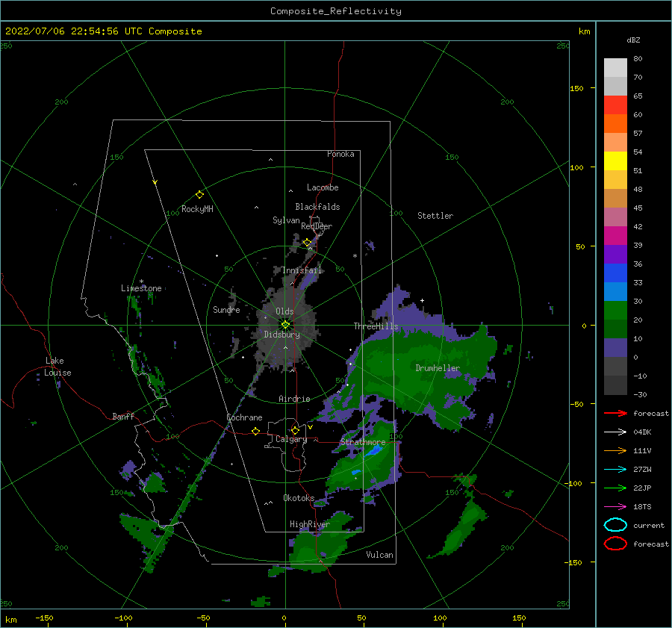The image size is (672, 628).
Task: Click the Limestone label
Action: click(x=141, y=288)
